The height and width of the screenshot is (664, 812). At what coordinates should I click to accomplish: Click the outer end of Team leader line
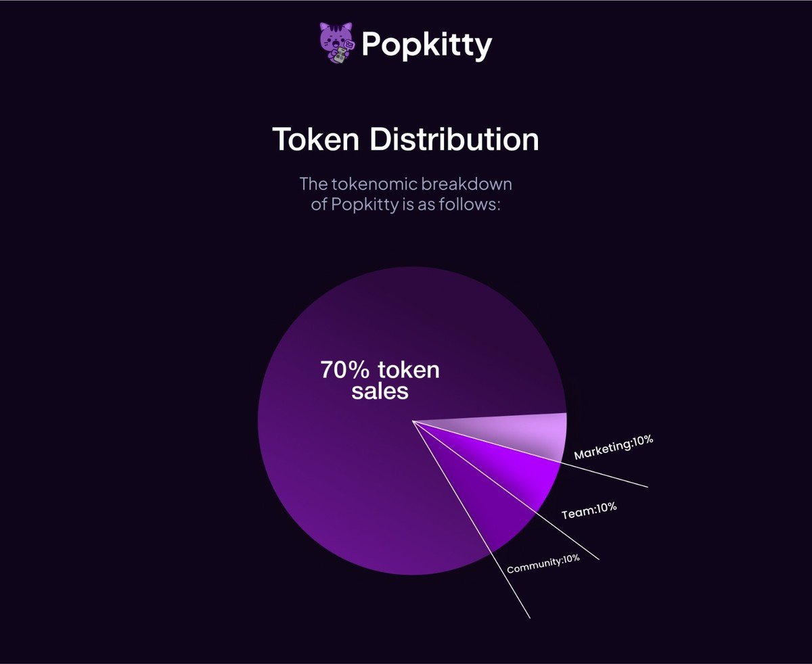click(x=598, y=559)
